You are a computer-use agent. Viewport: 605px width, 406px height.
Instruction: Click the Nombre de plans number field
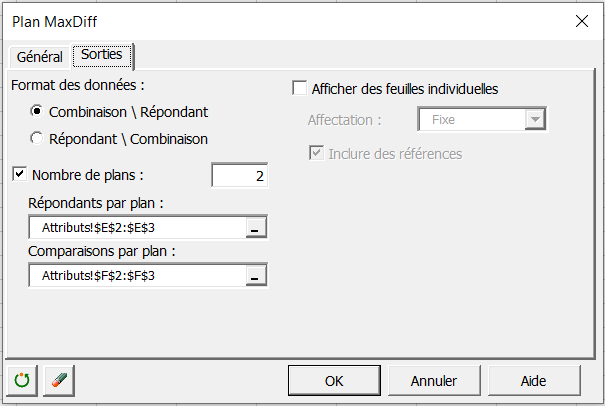tap(240, 176)
